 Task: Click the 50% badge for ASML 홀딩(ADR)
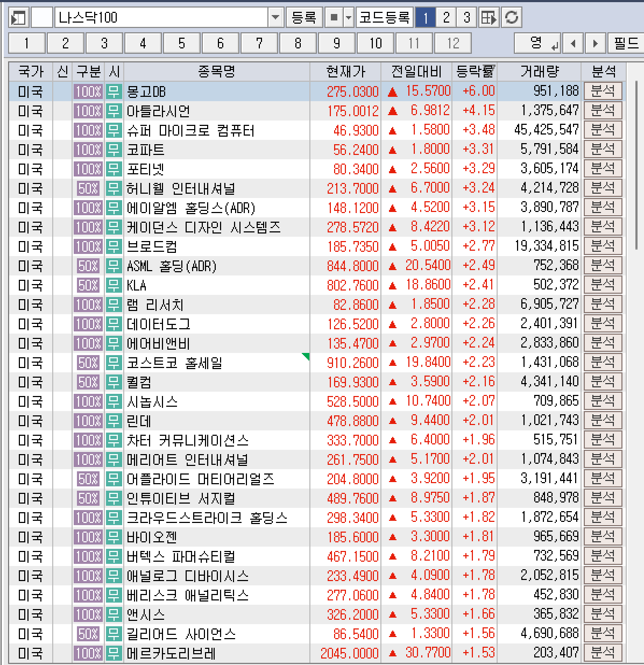[x=88, y=266]
